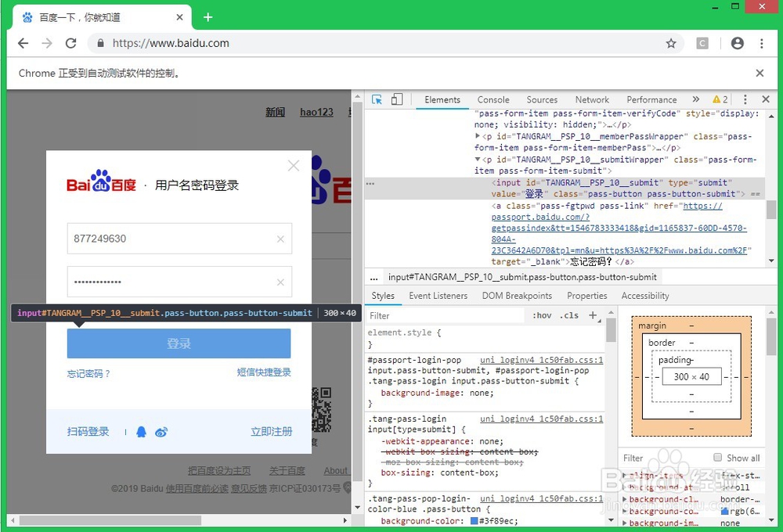Open the Performance tab
The image size is (783, 532).
pos(651,100)
